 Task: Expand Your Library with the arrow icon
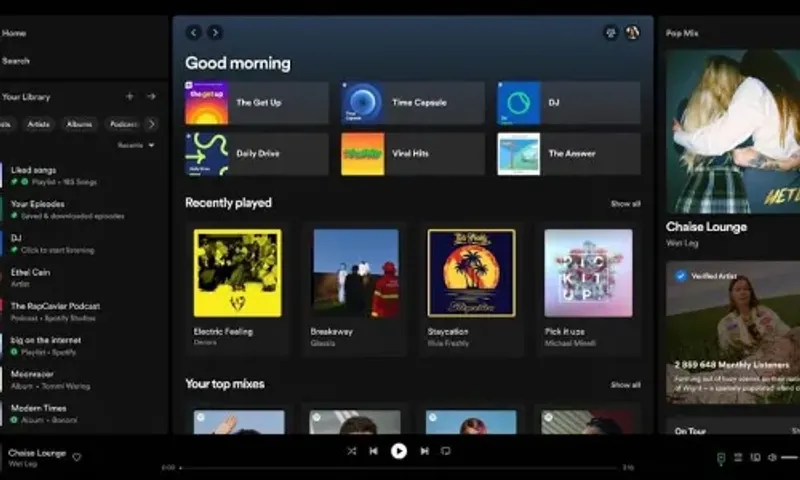tap(151, 96)
